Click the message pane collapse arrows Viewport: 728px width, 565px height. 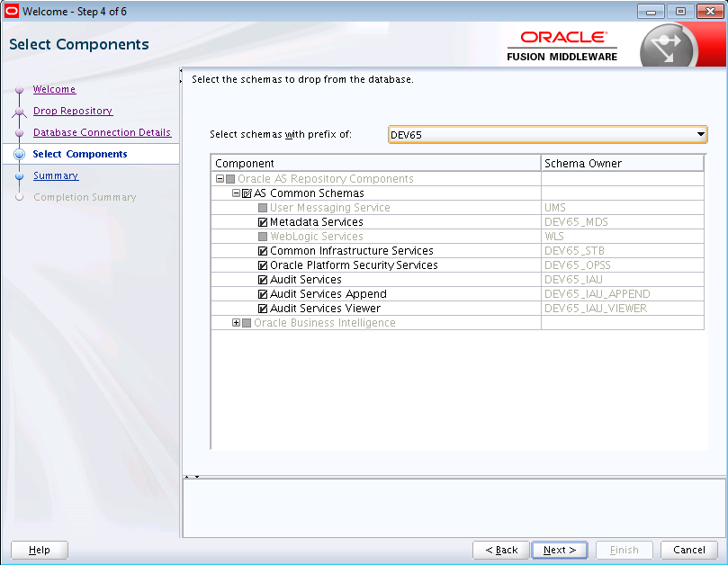[x=192, y=477]
